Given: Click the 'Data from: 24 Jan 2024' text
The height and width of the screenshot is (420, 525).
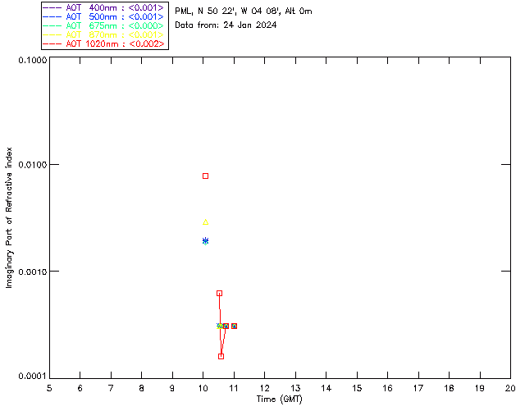Looking at the screenshot, I should [226, 25].
